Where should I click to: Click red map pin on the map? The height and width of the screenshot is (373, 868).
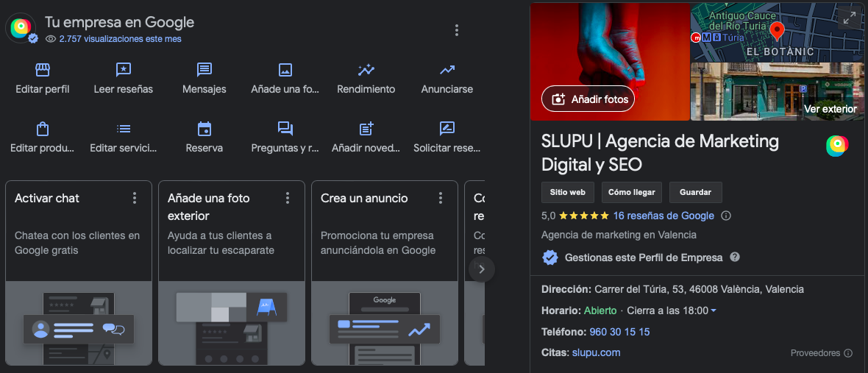pos(778,32)
